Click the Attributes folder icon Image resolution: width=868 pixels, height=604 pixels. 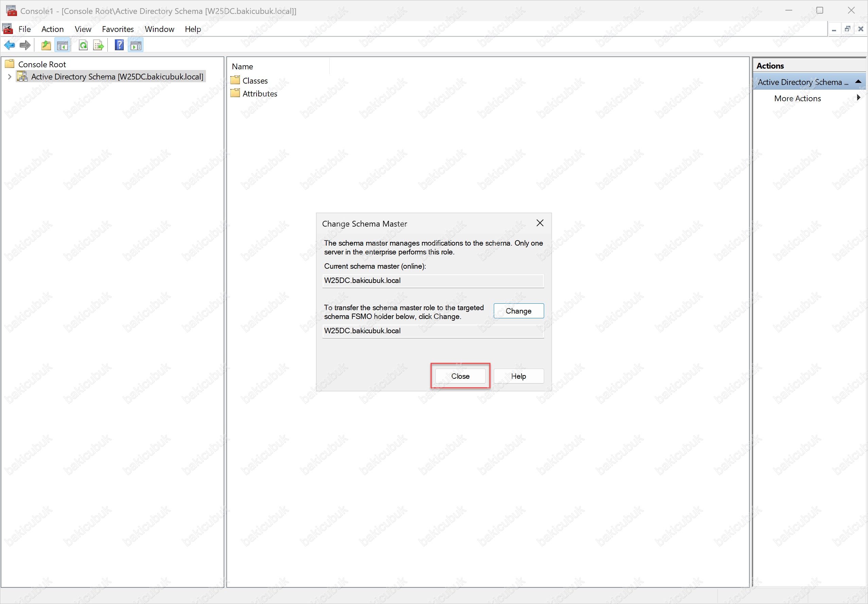click(235, 93)
